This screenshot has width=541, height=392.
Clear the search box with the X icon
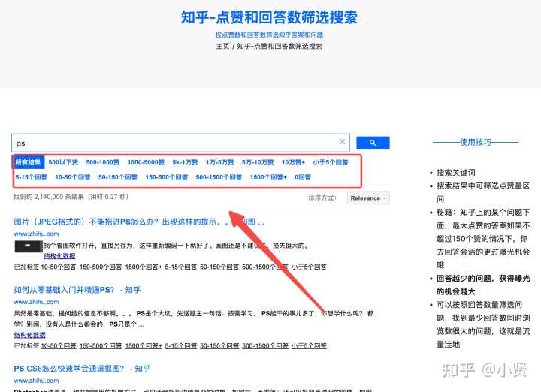click(x=343, y=142)
